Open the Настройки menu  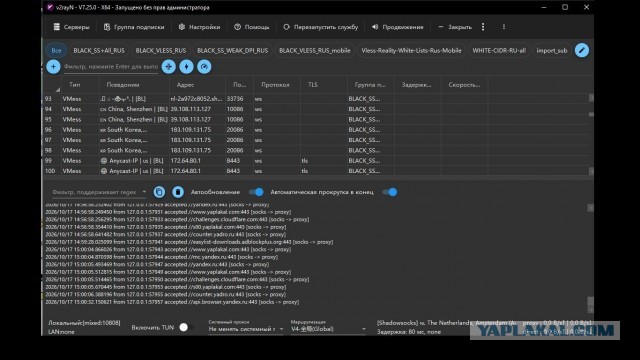point(199,27)
